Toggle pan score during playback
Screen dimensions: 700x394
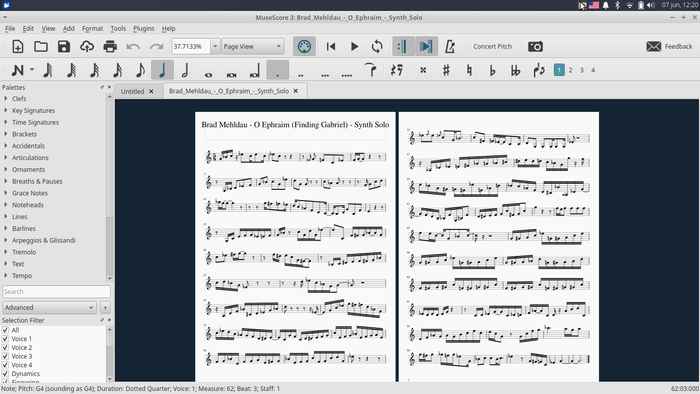click(x=426, y=46)
